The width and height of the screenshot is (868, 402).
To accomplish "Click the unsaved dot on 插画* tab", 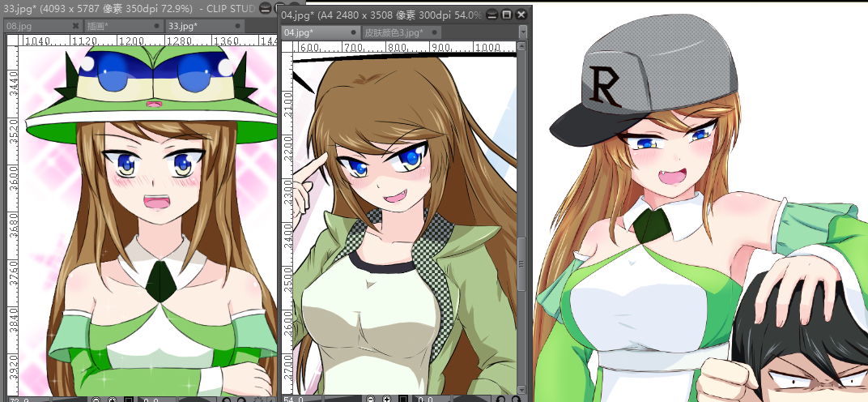I will click(156, 26).
